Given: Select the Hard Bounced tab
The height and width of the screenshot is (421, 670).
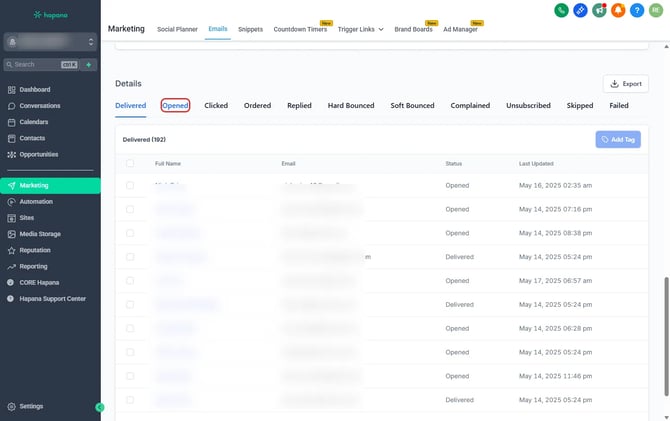Looking at the screenshot, I should click(350, 105).
